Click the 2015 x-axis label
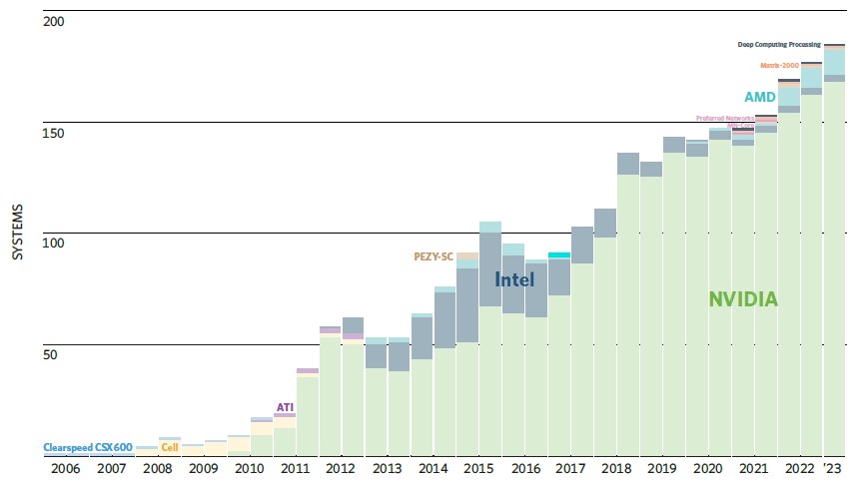This screenshot has height=490, width=868. (x=478, y=468)
